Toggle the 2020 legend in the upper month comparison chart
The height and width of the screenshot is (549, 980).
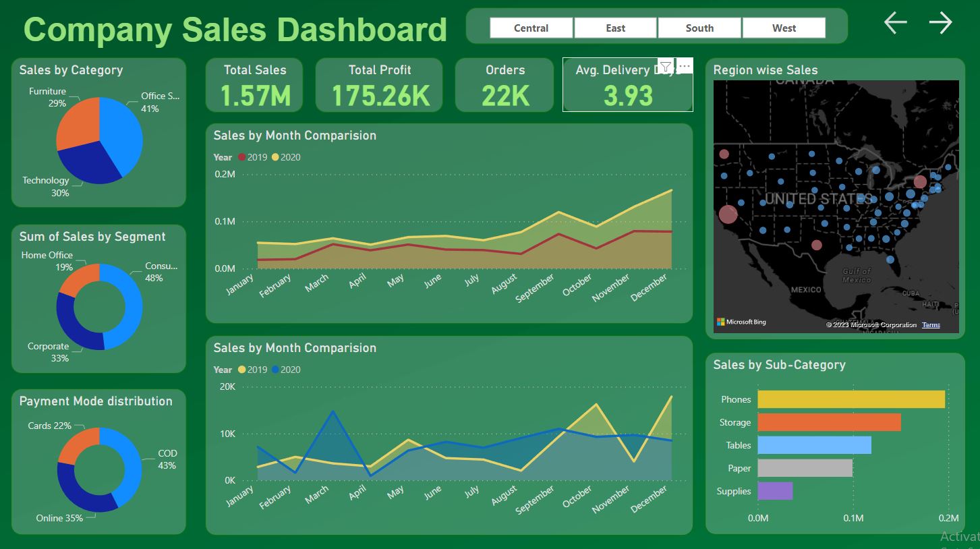[x=286, y=156]
